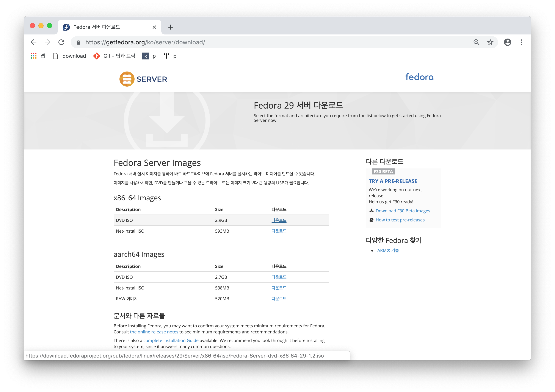Download the x86_64 DVD ISO
555x392 pixels.
click(279, 220)
